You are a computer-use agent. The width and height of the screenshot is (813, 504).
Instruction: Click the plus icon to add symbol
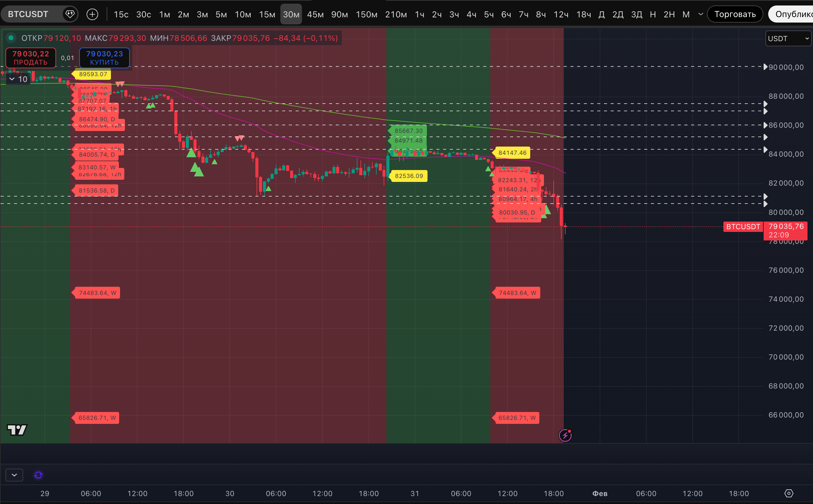click(92, 14)
